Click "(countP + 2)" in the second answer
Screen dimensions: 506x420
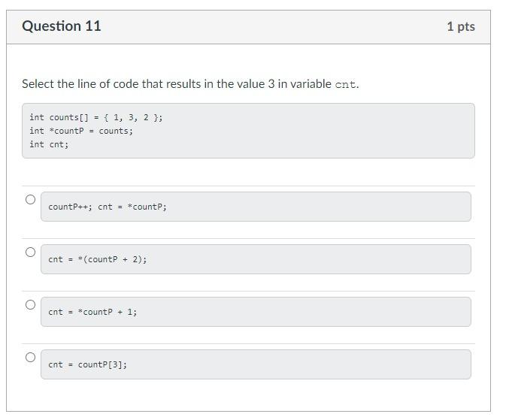pos(113,259)
